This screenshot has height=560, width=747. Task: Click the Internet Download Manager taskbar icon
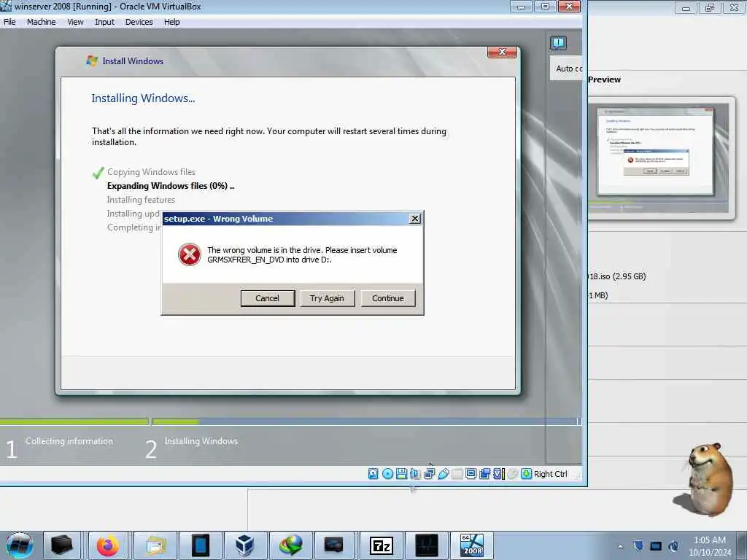tap(290, 545)
